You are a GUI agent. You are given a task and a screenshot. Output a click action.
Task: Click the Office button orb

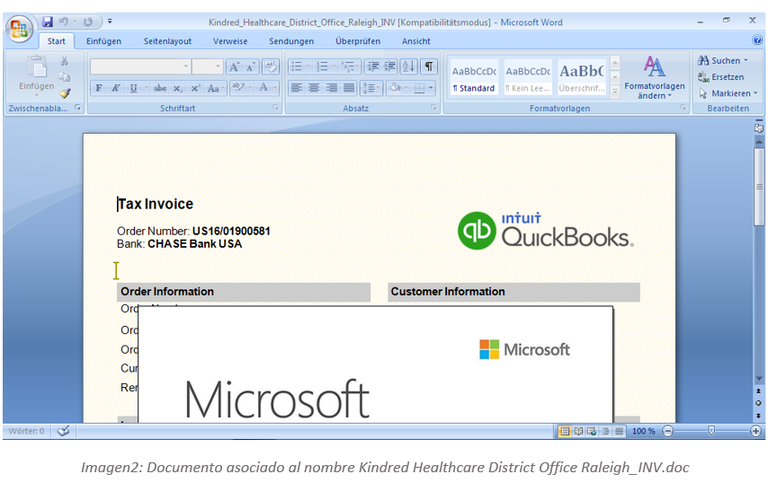19,28
